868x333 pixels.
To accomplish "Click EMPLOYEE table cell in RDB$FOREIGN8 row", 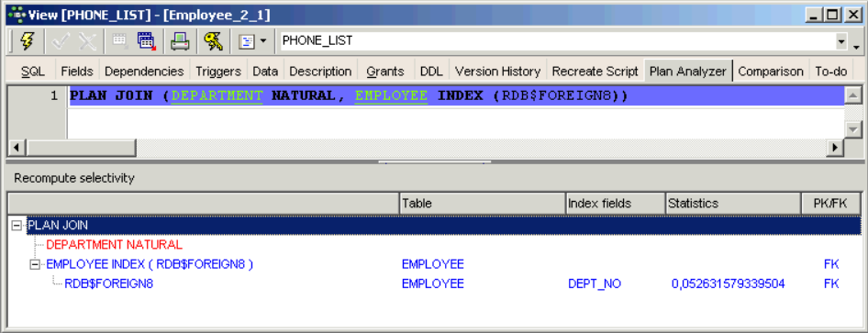I will [x=433, y=283].
